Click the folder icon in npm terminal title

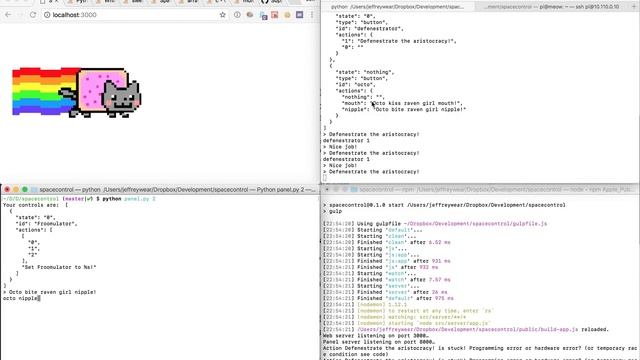coord(354,189)
